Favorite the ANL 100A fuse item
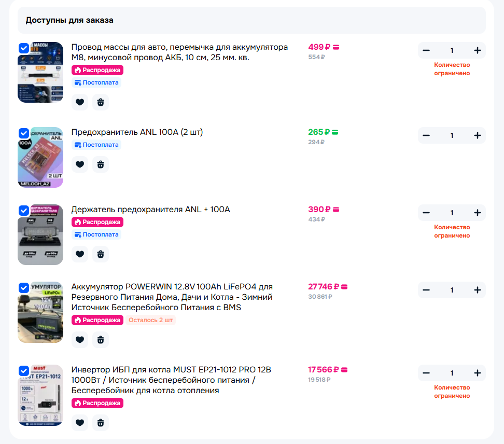The height and width of the screenshot is (444, 504). pyautogui.click(x=80, y=164)
